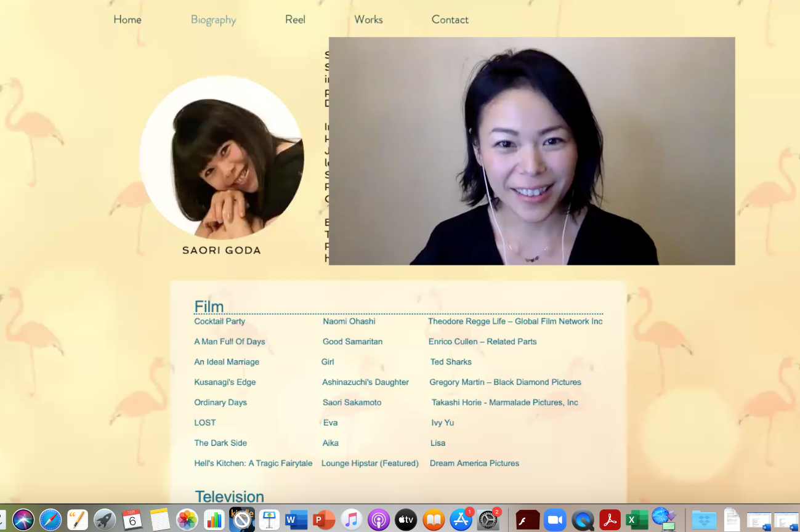Open the Works navigation item
This screenshot has width=800, height=532.
(368, 20)
